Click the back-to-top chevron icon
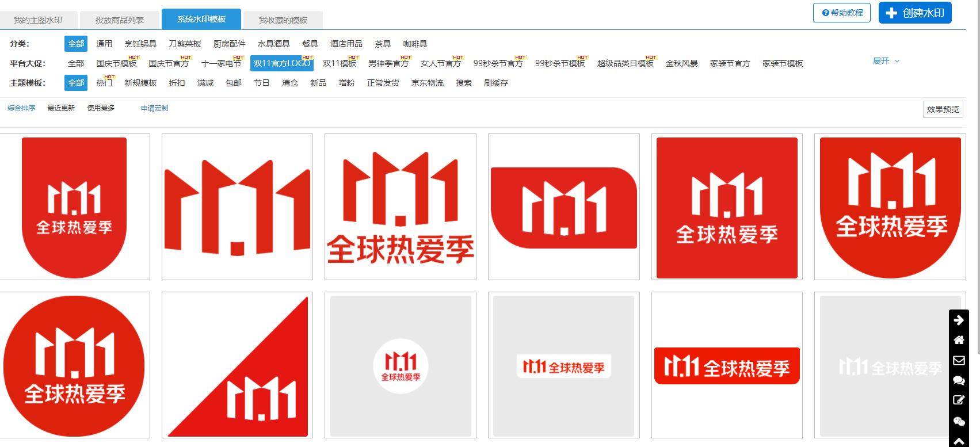The width and height of the screenshot is (980, 447). point(959,441)
